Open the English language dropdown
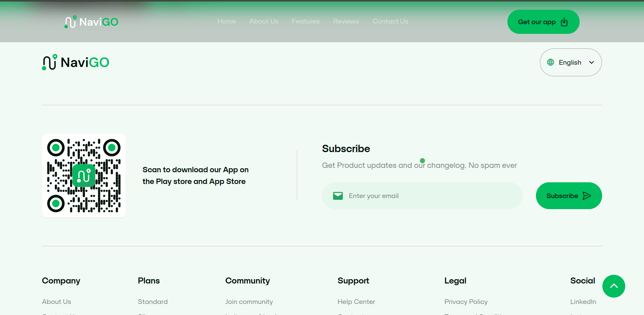644x315 pixels. coord(571,62)
